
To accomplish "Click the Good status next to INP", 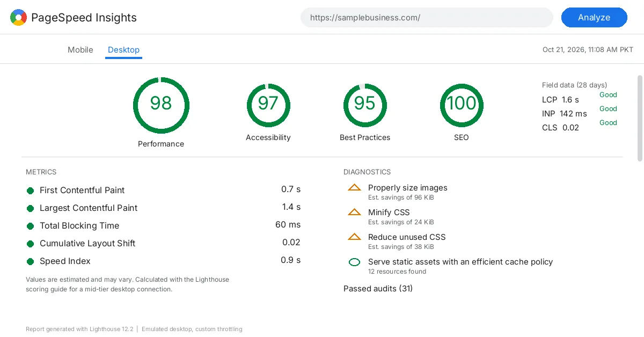I will (608, 109).
